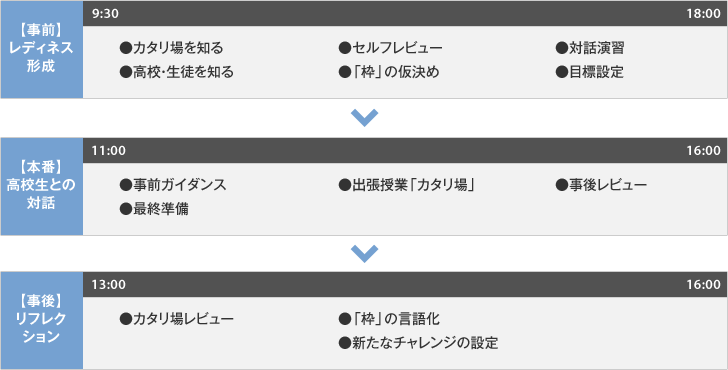Open the セルフレビュー item
The height and width of the screenshot is (370, 728).
point(390,48)
